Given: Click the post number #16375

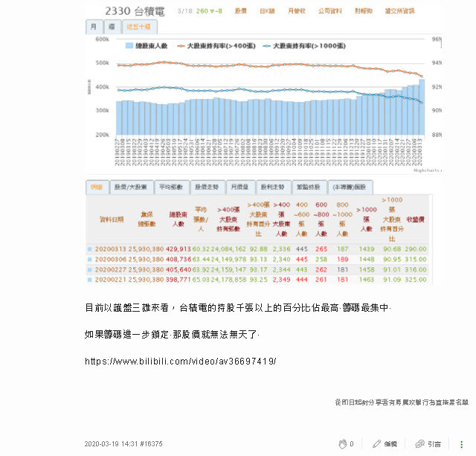Looking at the screenshot, I should (x=151, y=444).
